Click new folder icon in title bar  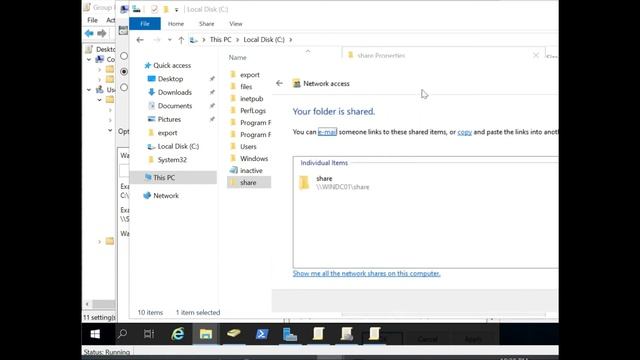pos(166,9)
